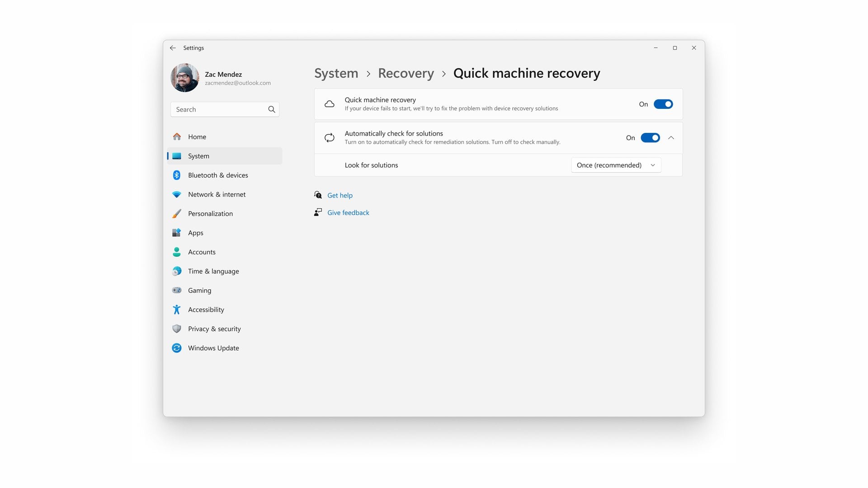The image size is (868, 488).
Task: Click the refresh icon beside Automatically check
Action: click(x=330, y=138)
